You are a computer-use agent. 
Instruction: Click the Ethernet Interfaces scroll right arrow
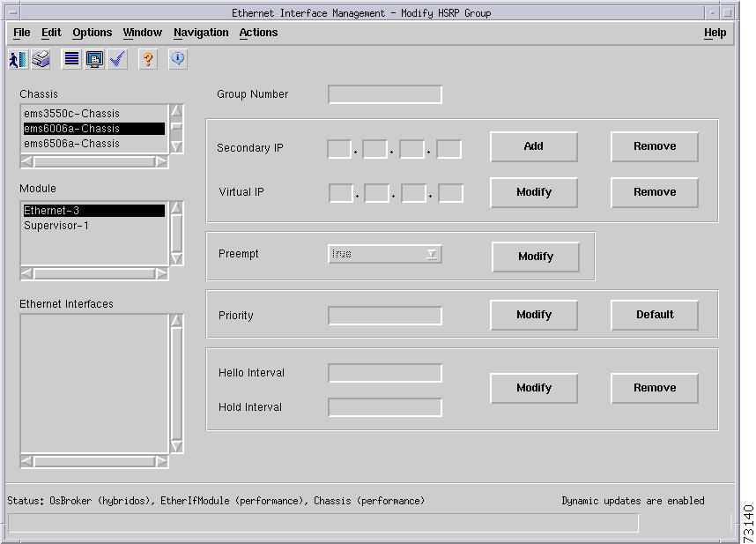coord(161,461)
